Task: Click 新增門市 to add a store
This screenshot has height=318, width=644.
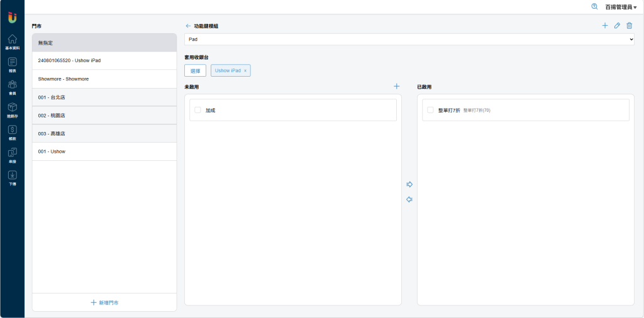Action: [x=104, y=302]
